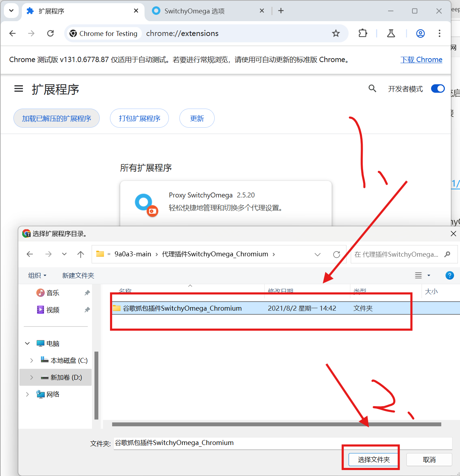Open recent locations dropdown in dialog
This screenshot has width=460, height=476.
(x=64, y=254)
